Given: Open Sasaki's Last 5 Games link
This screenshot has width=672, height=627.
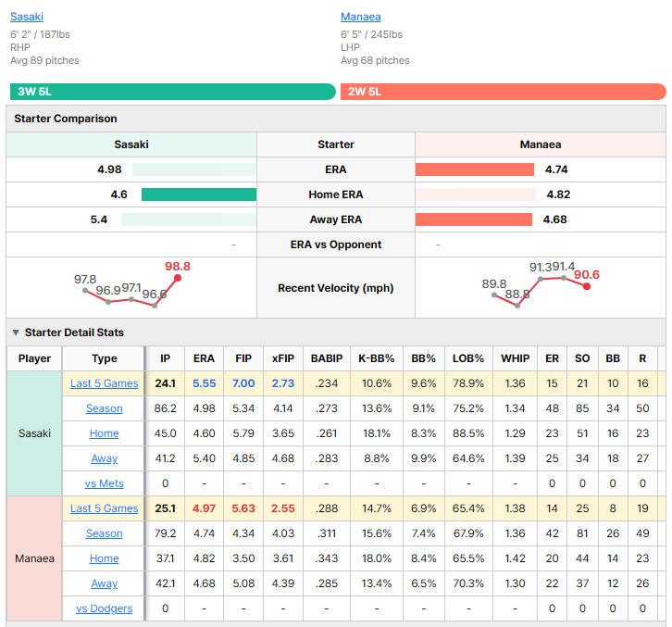Looking at the screenshot, I should [105, 383].
